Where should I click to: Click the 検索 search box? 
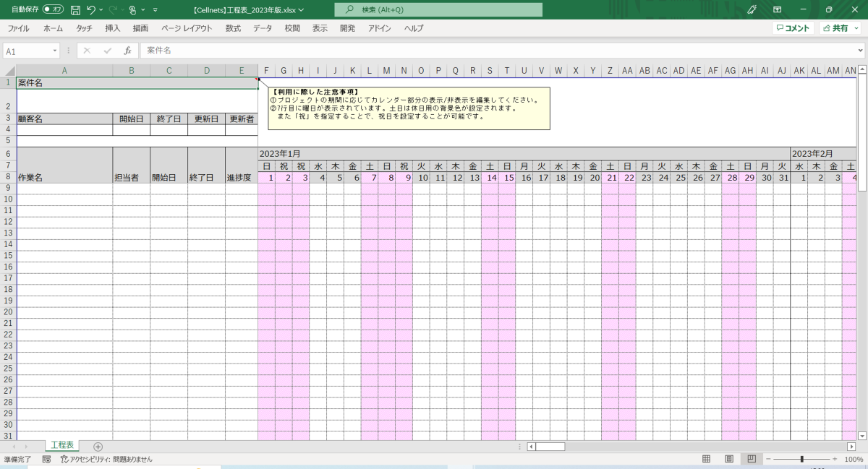click(x=438, y=10)
